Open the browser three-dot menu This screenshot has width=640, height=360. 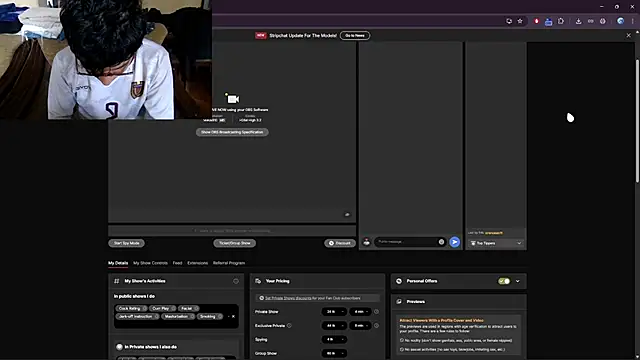point(633,21)
